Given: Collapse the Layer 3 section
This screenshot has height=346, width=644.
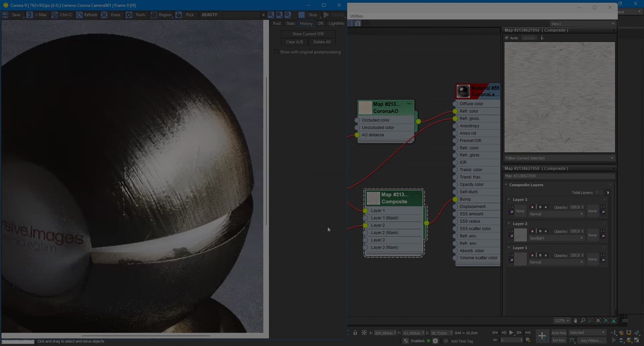Looking at the screenshot, I should [509, 200].
